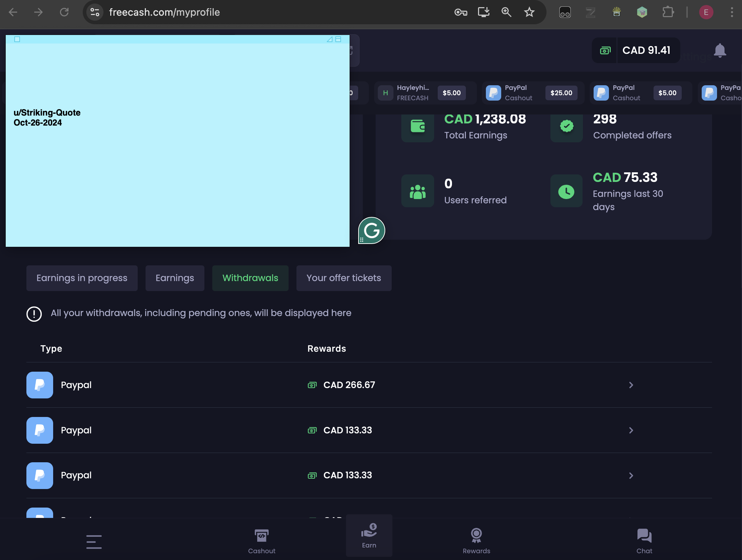The width and height of the screenshot is (742, 560).
Task: Open the saved passwords key icon
Action: pyautogui.click(x=461, y=12)
